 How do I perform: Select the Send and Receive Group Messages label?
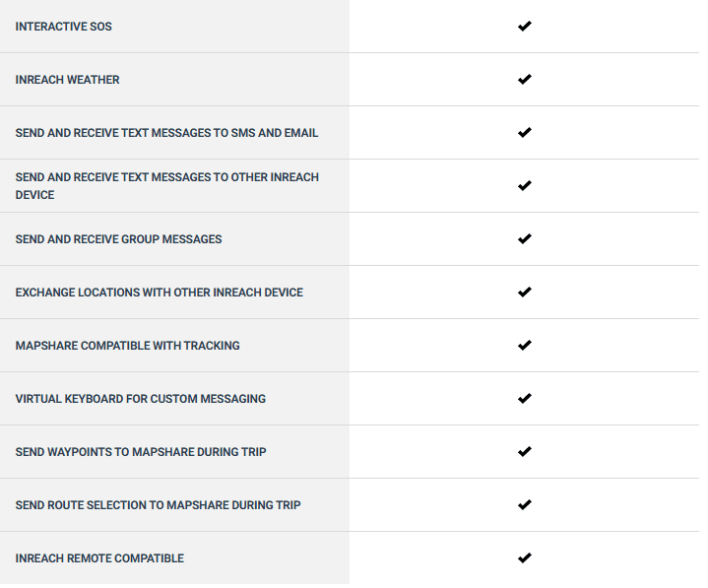tap(118, 239)
